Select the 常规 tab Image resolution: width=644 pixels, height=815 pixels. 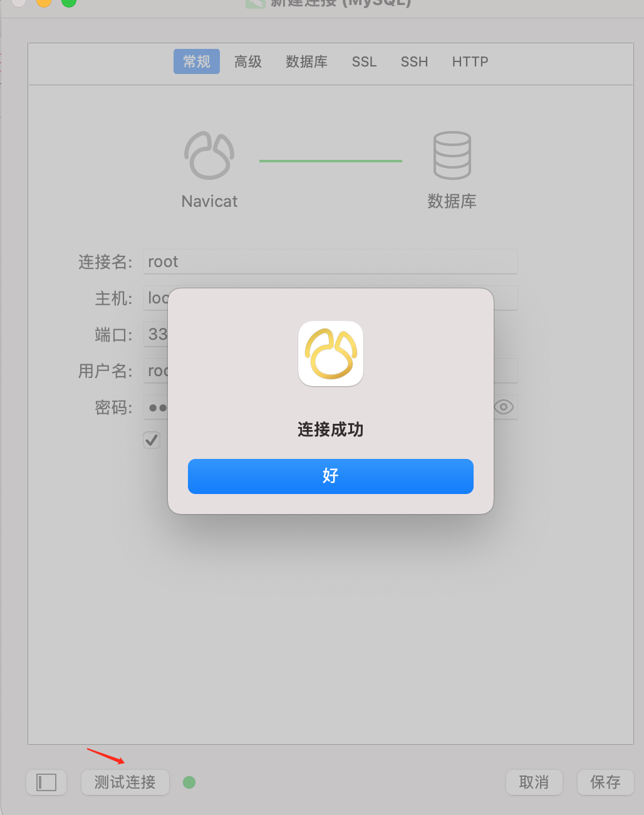point(197,61)
